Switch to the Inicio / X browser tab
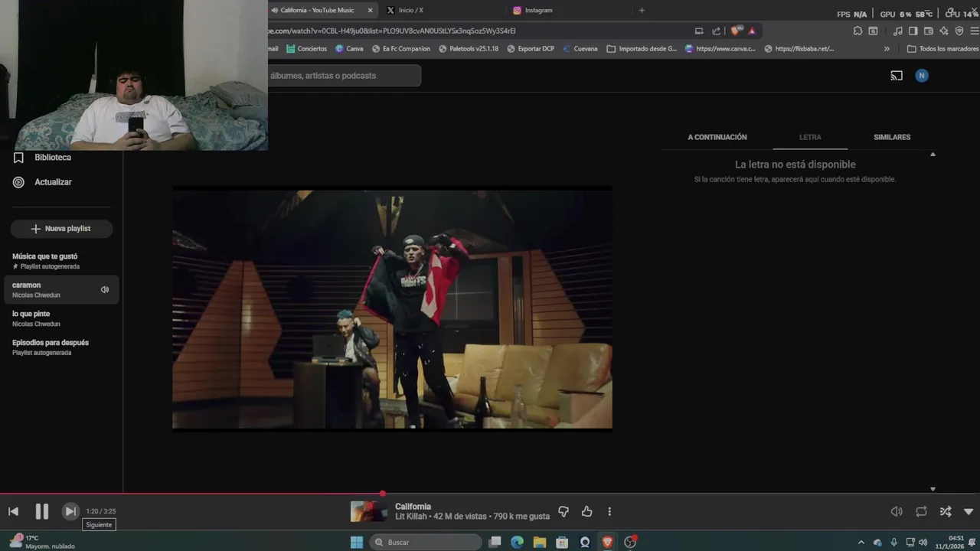 pyautogui.click(x=410, y=10)
